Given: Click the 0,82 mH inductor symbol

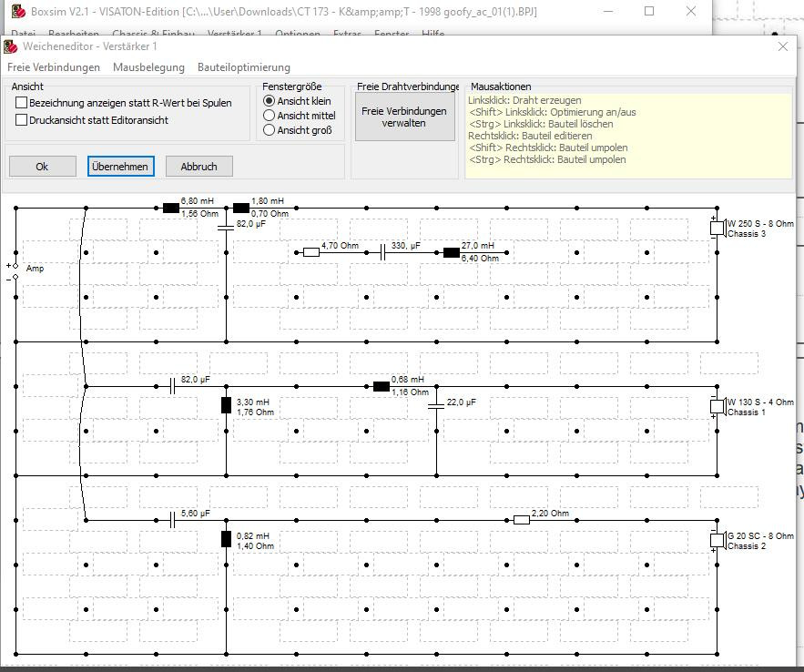Looking at the screenshot, I should click(x=226, y=539).
